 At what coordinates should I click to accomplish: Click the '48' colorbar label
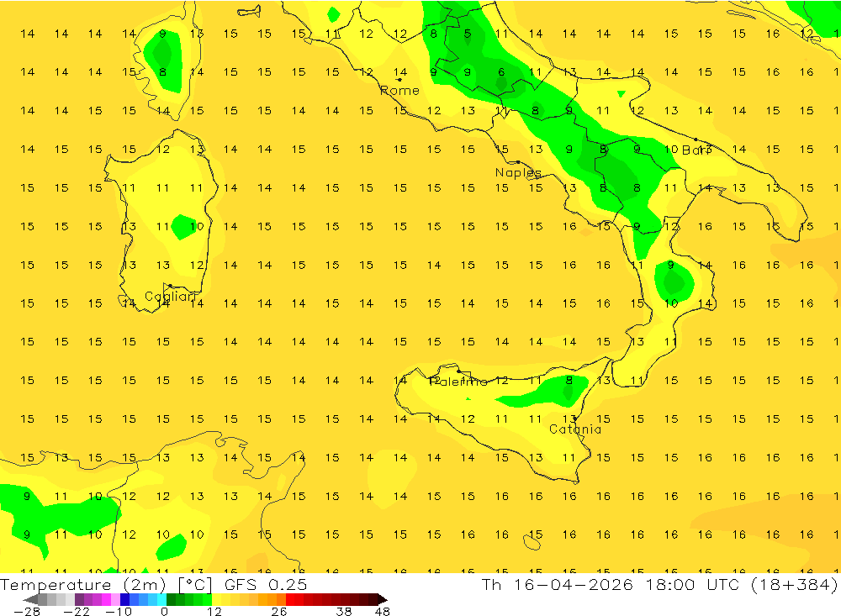(x=383, y=612)
